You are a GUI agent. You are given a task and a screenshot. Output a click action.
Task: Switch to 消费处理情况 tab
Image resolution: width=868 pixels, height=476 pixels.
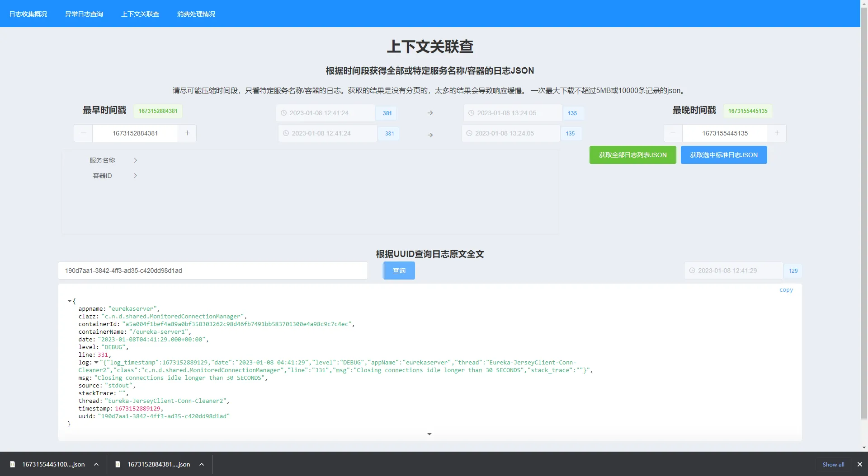(196, 14)
